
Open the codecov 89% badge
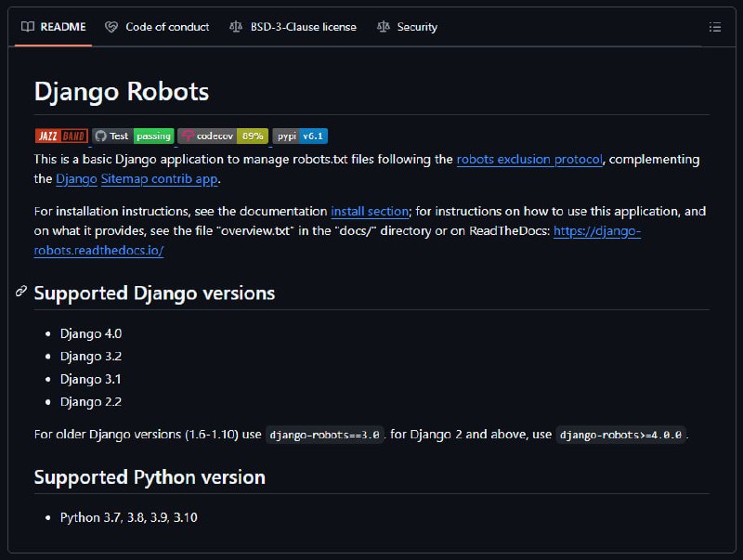coord(223,136)
